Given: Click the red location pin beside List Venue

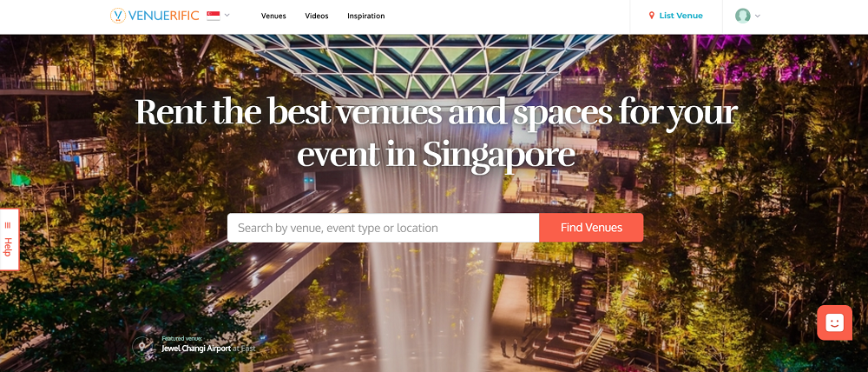Looking at the screenshot, I should pos(652,16).
